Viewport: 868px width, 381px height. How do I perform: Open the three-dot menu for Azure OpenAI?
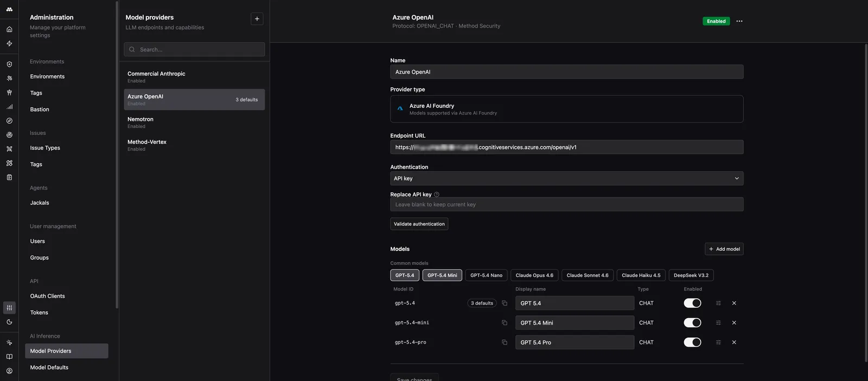[x=739, y=21]
